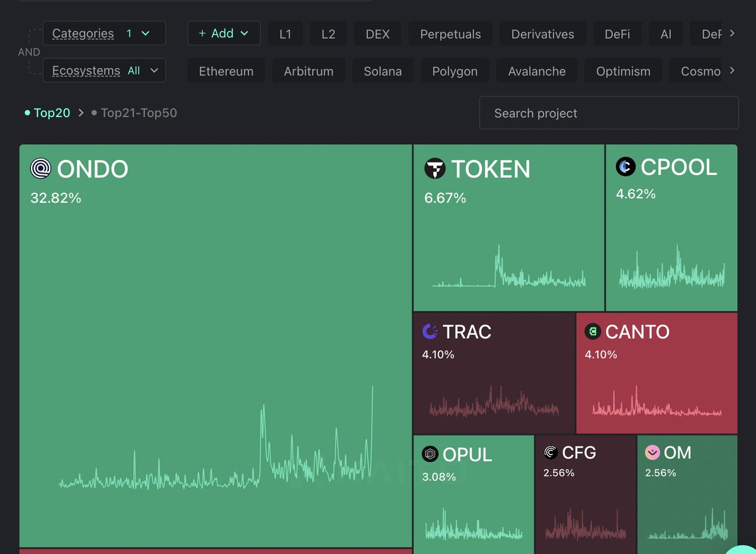This screenshot has width=756, height=554.
Task: Click the CANTO token logo icon
Action: (593, 331)
